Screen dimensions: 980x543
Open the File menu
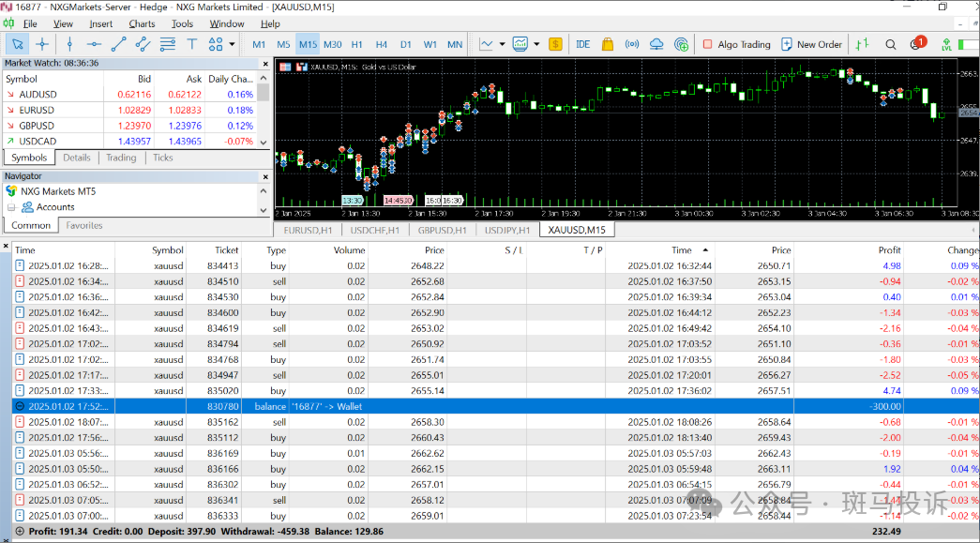tap(30, 23)
